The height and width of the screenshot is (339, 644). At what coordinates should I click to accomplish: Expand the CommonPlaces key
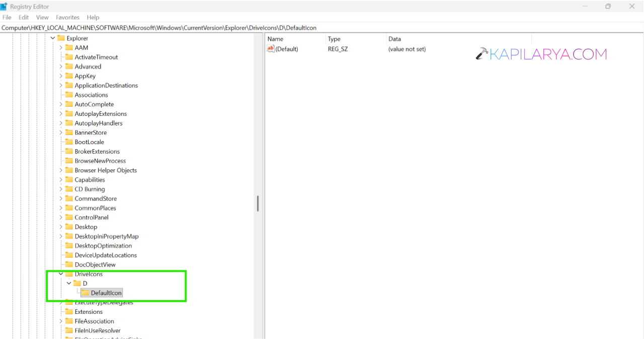coord(61,208)
